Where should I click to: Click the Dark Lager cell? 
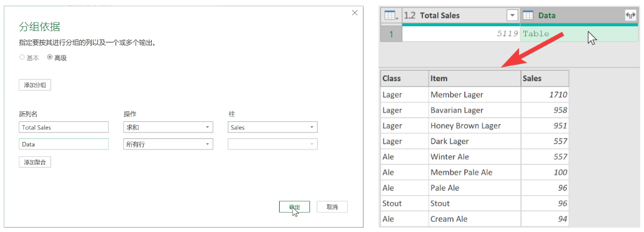pyautogui.click(x=475, y=141)
